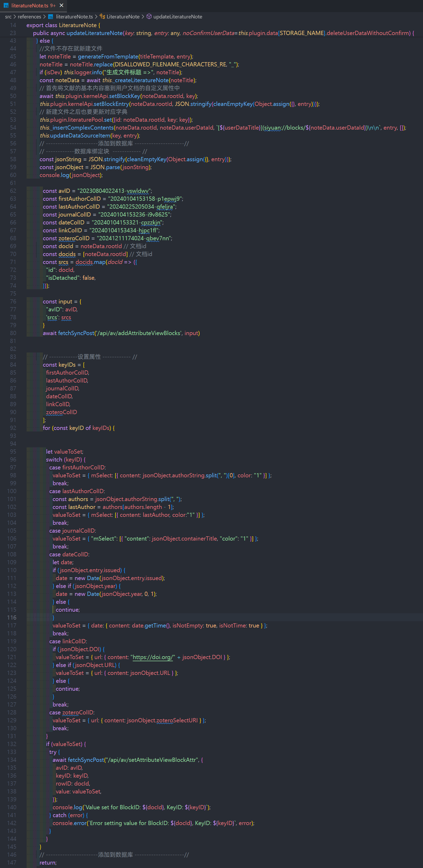Click the string "20240104153236-i9v8625"
The height and width of the screenshot is (868, 423).
pyautogui.click(x=134, y=215)
